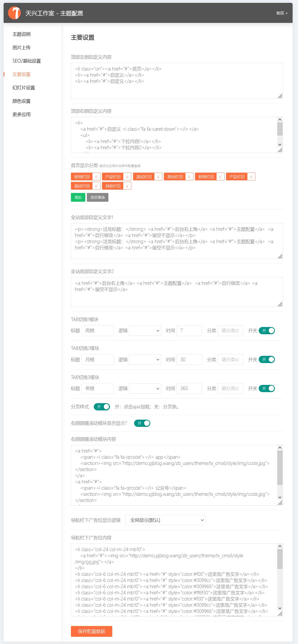Image resolution: width=298 pixels, height=644 pixels.
Task: Click scrollbar thumb in 右侧跟随滚动模块内容 box
Action: pyautogui.click(x=280, y=467)
